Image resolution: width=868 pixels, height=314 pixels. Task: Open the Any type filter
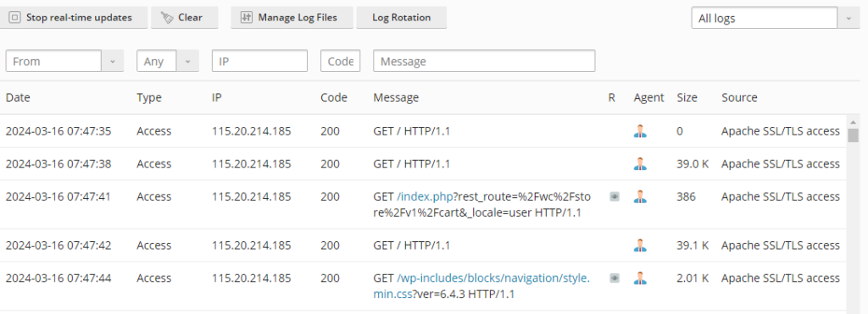point(157,61)
